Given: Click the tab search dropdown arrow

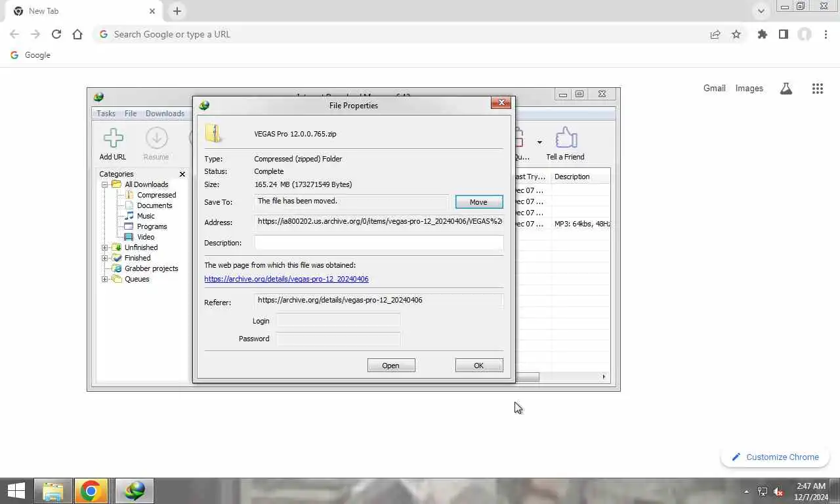Looking at the screenshot, I should click(x=761, y=11).
